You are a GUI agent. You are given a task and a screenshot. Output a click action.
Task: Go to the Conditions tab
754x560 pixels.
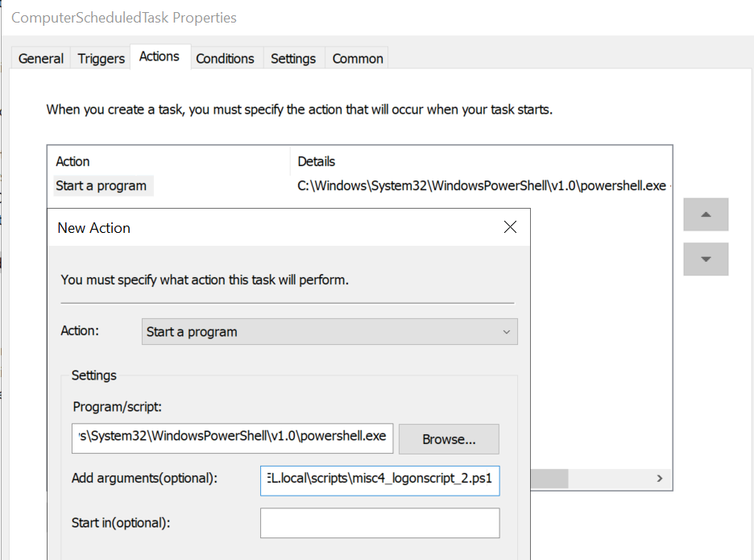click(225, 58)
